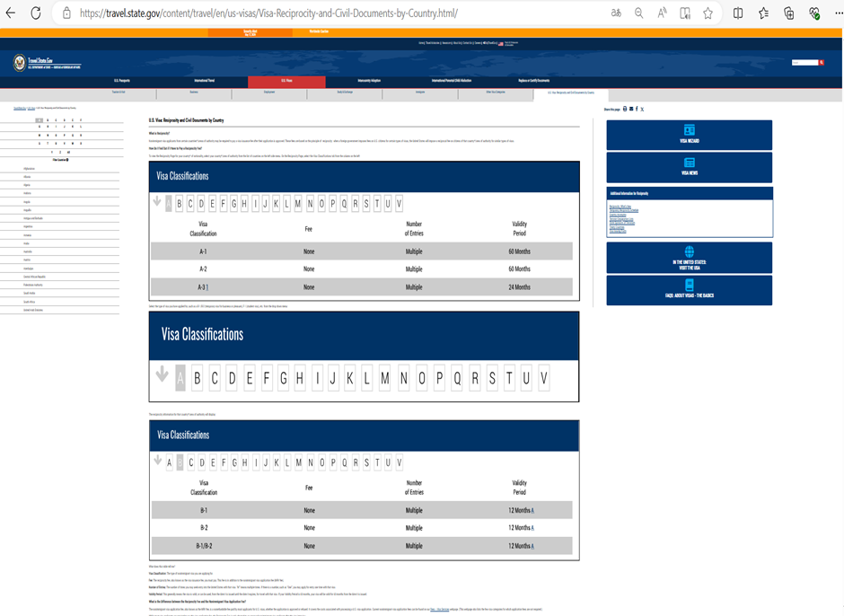Open the International Travel main menu tab
The height and width of the screenshot is (616, 844).
click(204, 81)
